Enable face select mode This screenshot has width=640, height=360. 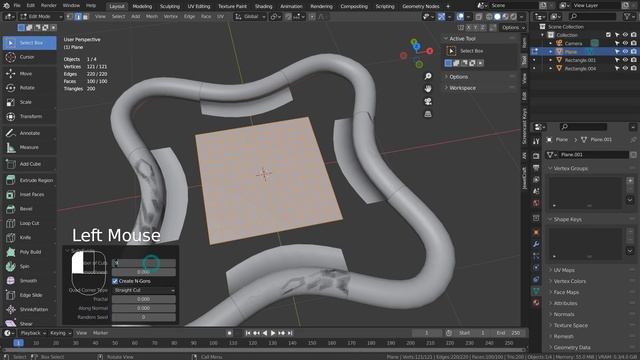[86, 17]
